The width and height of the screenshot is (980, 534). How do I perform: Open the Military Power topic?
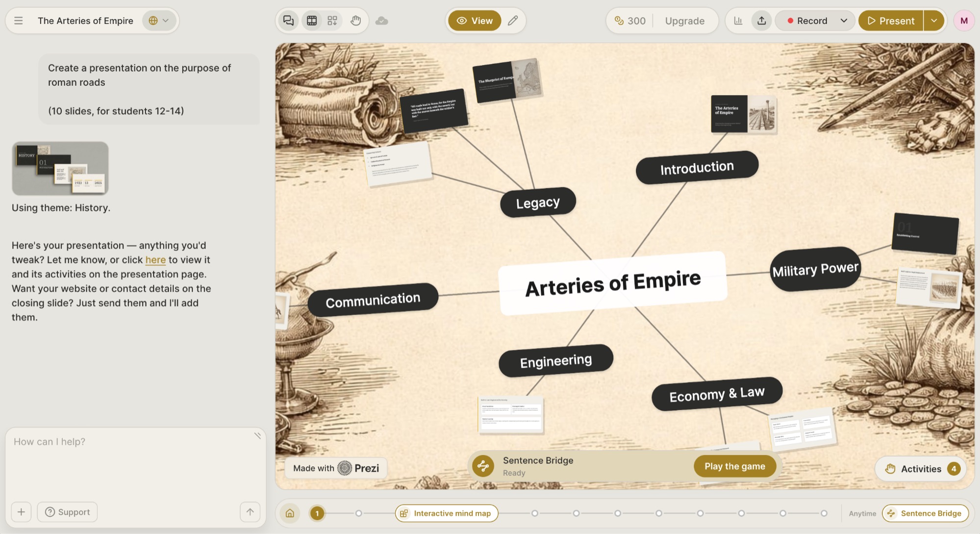(x=815, y=269)
